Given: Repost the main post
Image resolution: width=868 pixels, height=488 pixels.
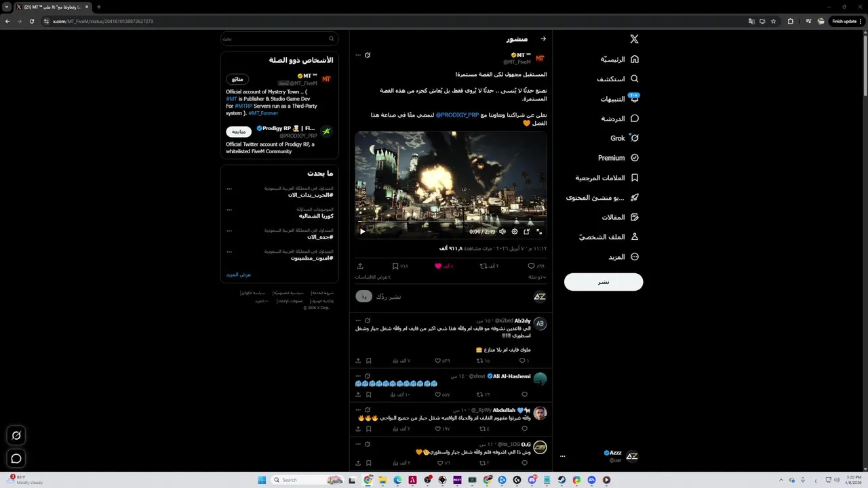Looking at the screenshot, I should coord(484,266).
